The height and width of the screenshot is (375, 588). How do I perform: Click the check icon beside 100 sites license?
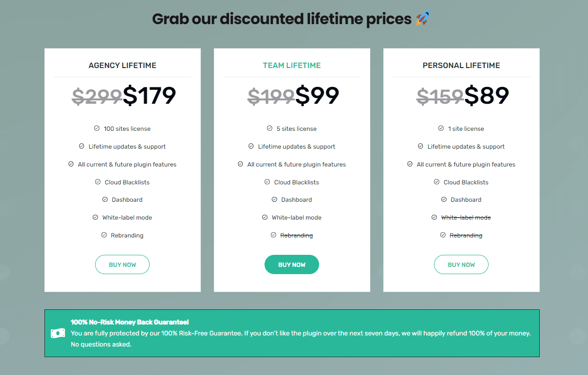(x=97, y=128)
